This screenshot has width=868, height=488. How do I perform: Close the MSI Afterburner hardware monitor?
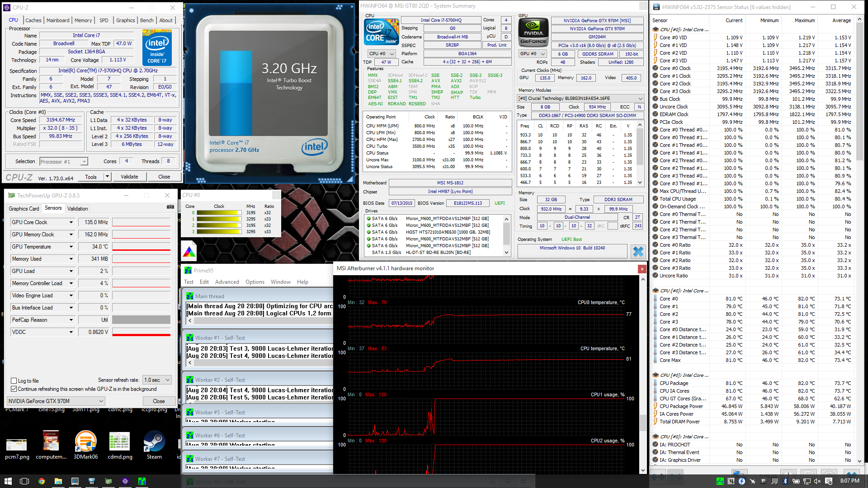pyautogui.click(x=642, y=269)
